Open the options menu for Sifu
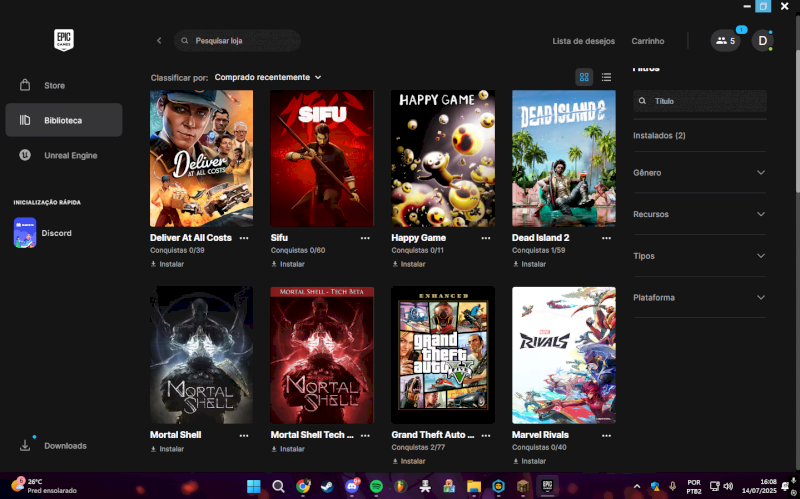800x499 pixels. click(365, 238)
